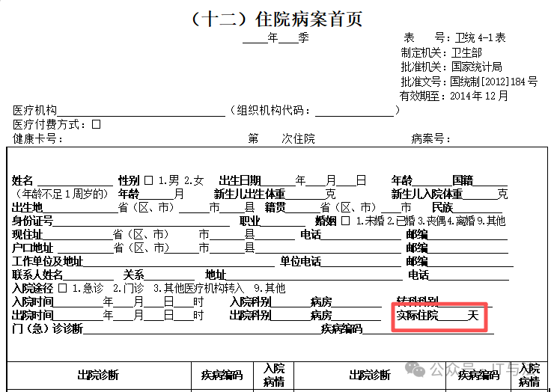Screen dimensions: 554x392
Task: Click the 新生儿出生体重 blank field
Action: pos(305,195)
